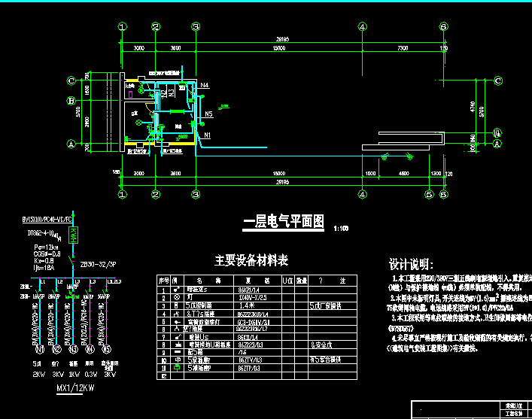532x419 pixels.
Task: Select the TV outlet symbol in row 10
Action: 177,360
